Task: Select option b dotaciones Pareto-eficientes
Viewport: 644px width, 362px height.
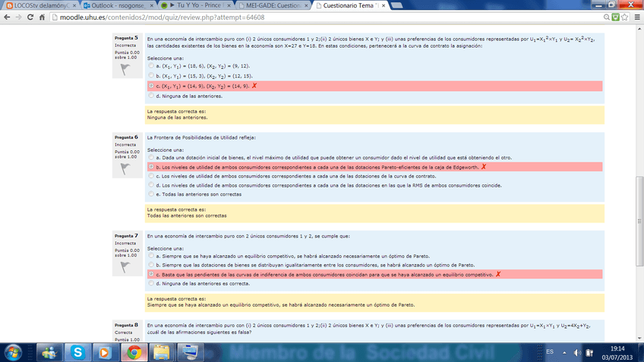Action: coord(151,167)
